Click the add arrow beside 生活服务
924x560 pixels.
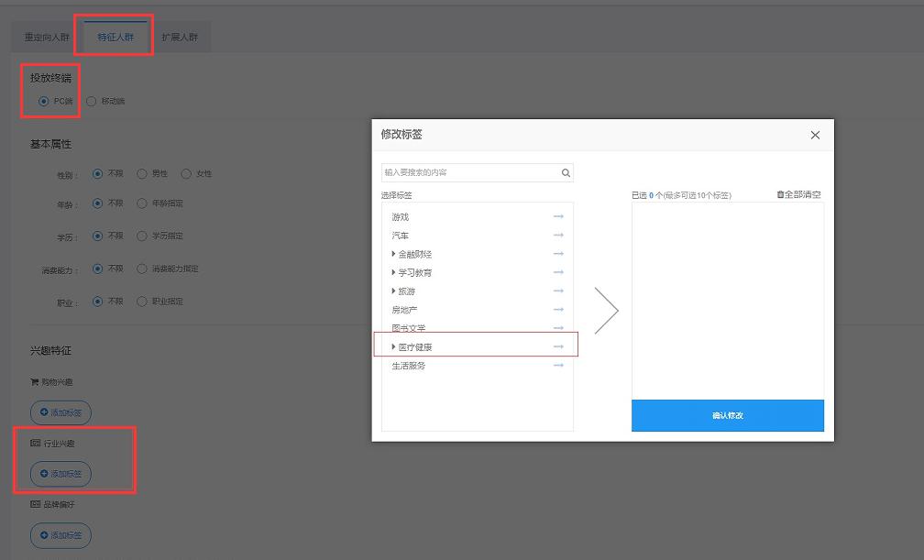point(558,366)
